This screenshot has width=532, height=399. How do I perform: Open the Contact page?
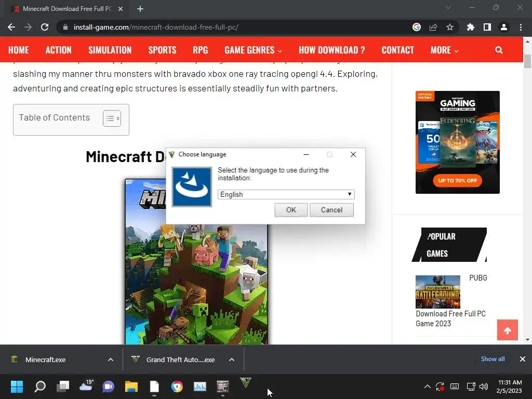point(398,50)
